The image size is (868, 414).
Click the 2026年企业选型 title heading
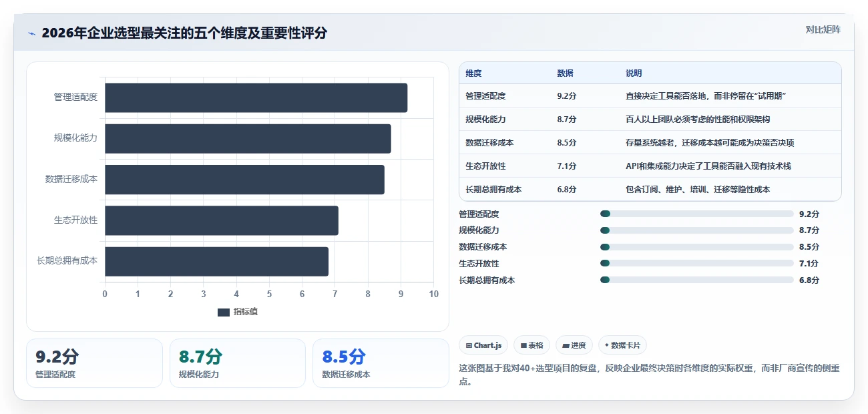click(x=184, y=33)
